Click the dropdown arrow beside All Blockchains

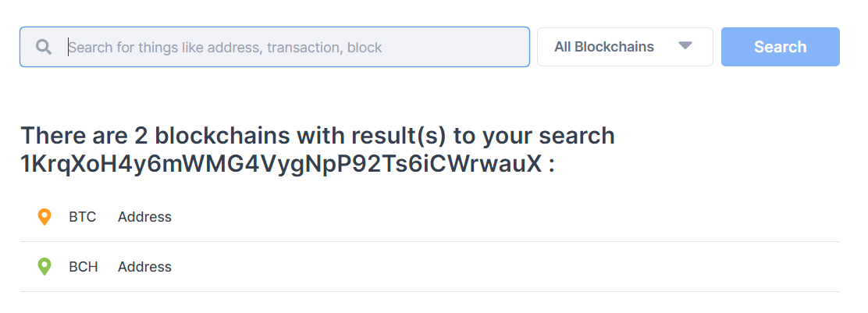click(x=685, y=46)
